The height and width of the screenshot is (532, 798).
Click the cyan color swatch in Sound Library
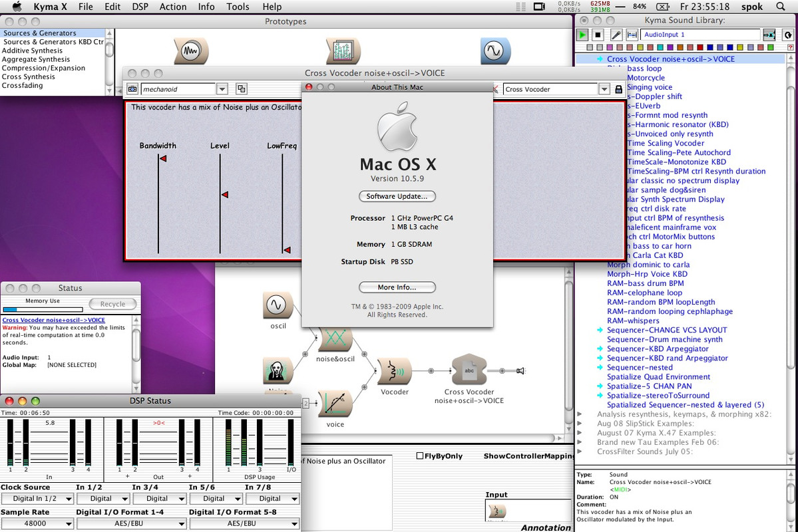tap(660, 47)
